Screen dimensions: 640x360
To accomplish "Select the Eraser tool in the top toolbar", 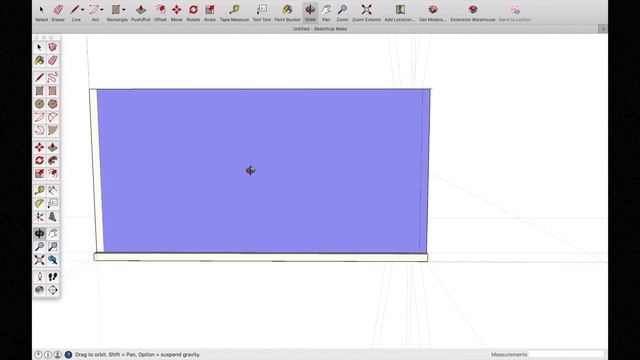I will (58, 13).
